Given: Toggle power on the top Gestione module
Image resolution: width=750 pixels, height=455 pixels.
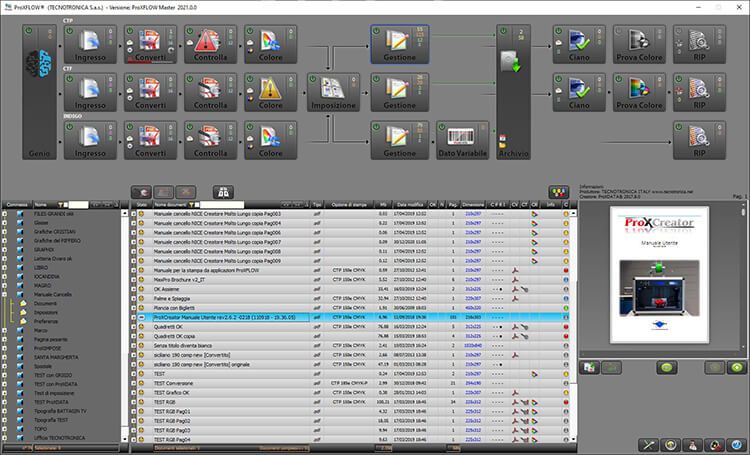Looking at the screenshot, I should [376, 31].
